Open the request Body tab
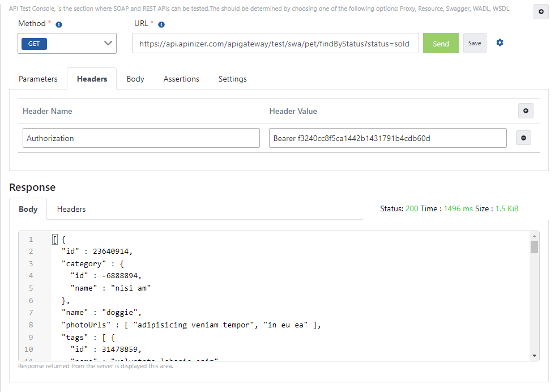Screen dimensions: 559x392 135,79
